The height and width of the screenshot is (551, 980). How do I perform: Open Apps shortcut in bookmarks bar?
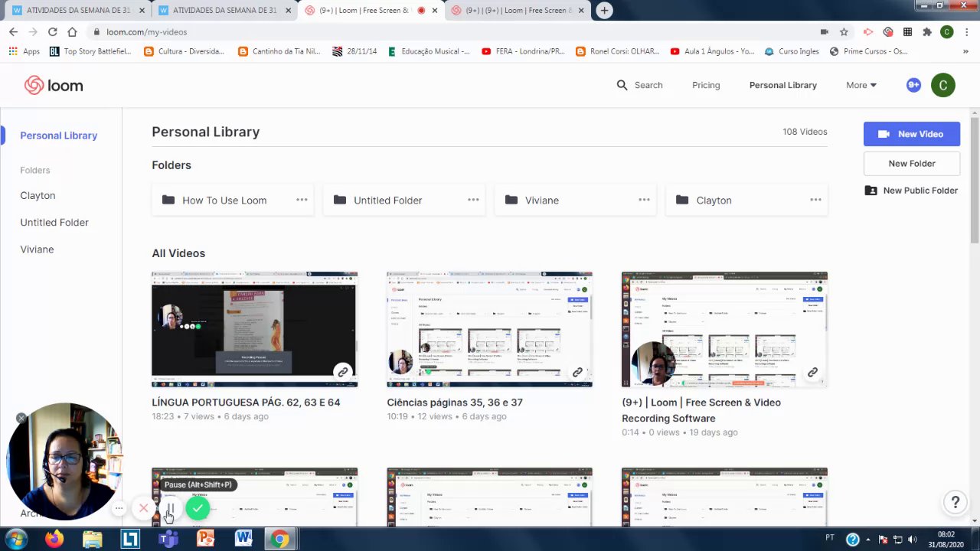click(x=24, y=51)
